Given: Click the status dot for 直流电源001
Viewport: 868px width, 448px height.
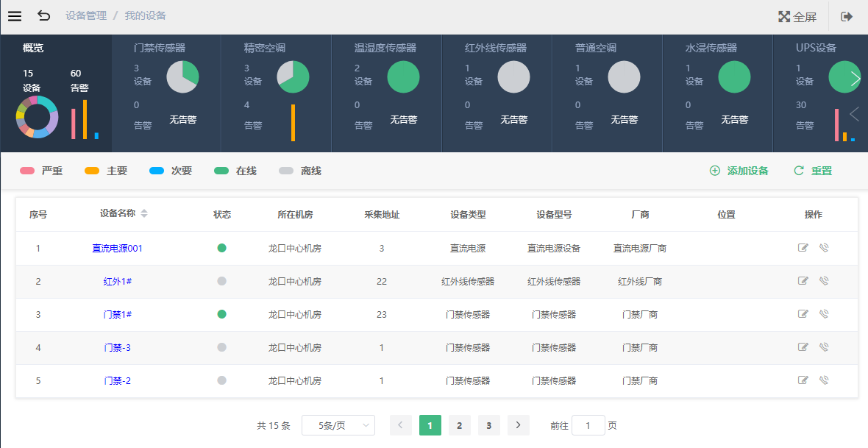Looking at the screenshot, I should 222,248.
